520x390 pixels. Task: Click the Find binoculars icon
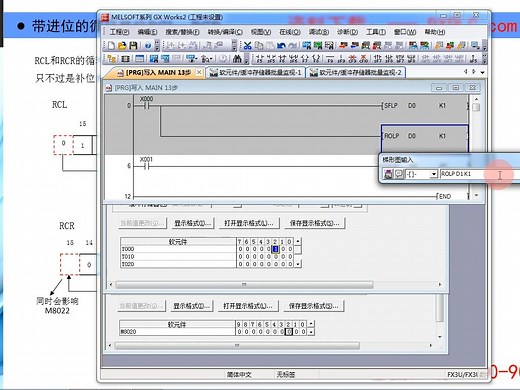click(237, 59)
